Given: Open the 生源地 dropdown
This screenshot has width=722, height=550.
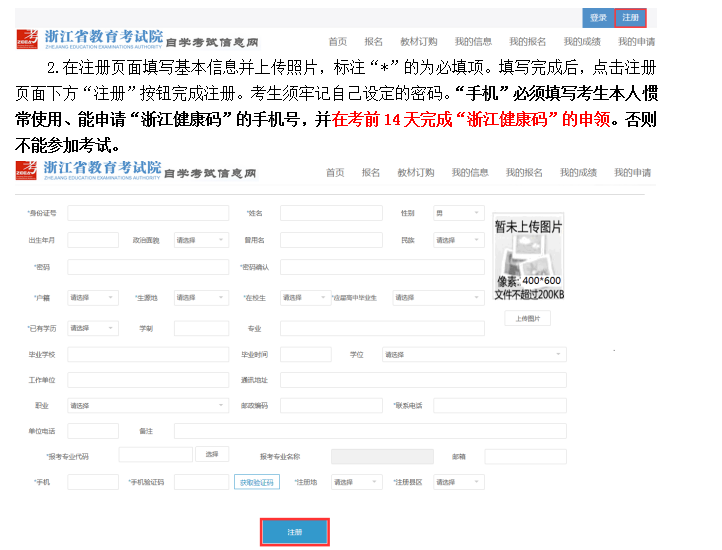Looking at the screenshot, I should pos(201,298).
